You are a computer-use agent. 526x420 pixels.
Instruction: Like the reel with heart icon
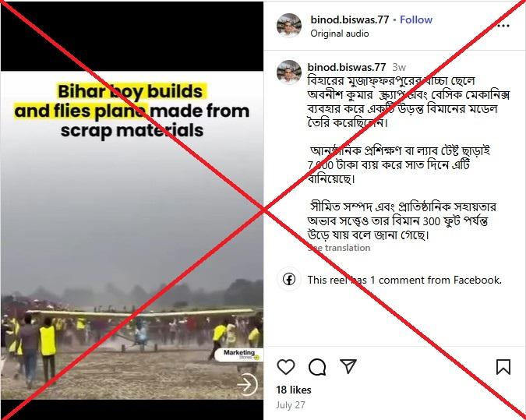point(286,367)
